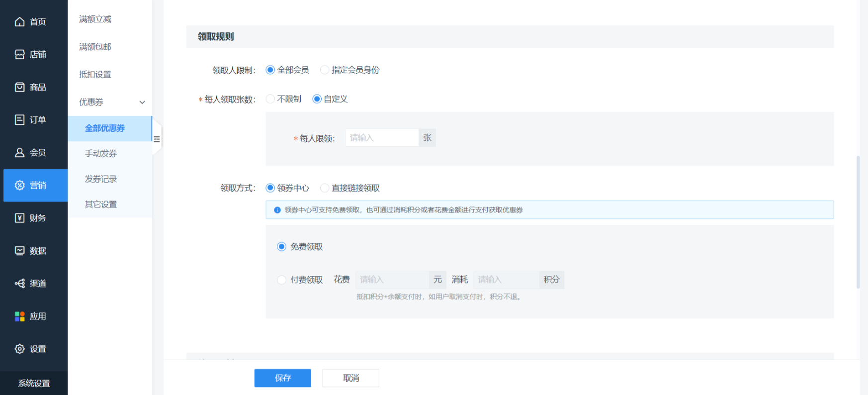Choose 不限制 for 每人领取张数

[x=270, y=99]
